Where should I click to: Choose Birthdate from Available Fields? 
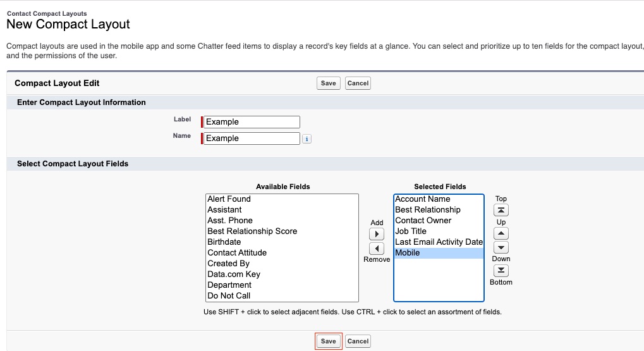tap(224, 242)
